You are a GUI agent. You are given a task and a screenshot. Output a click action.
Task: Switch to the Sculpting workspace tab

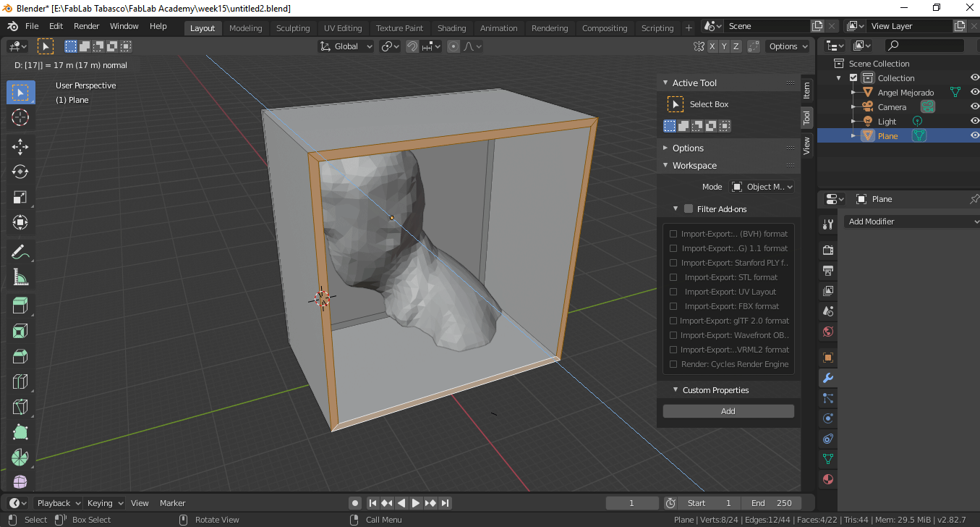[x=292, y=28]
